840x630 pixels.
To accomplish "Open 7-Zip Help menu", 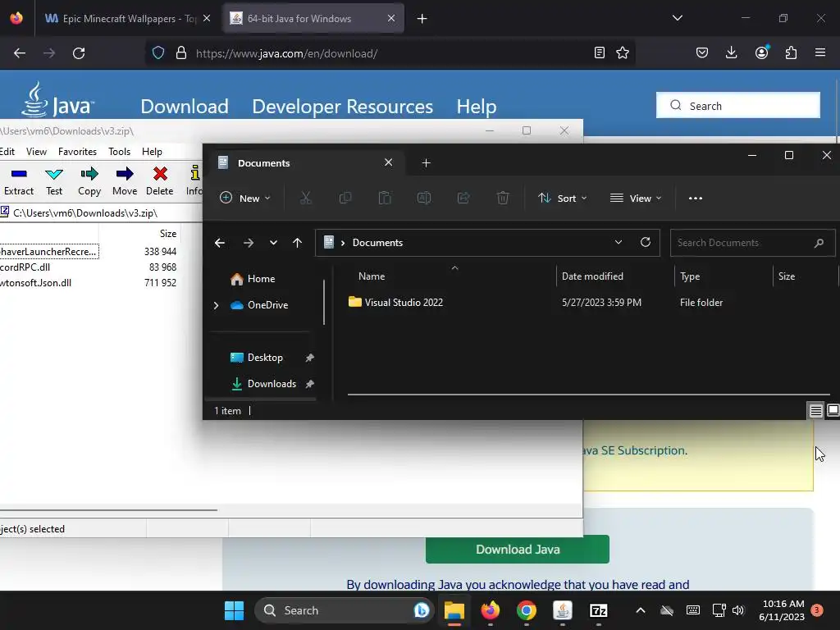I will coord(152,152).
